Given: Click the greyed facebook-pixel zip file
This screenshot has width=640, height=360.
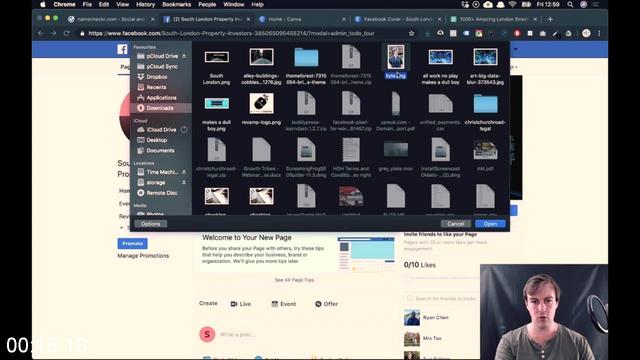Looking at the screenshot, I should pos(351,111).
